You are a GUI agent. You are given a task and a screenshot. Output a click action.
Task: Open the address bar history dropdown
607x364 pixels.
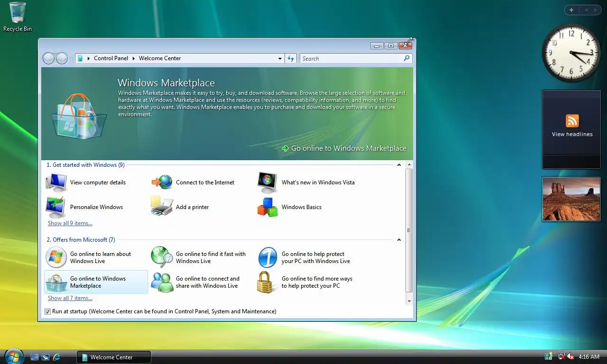click(280, 58)
